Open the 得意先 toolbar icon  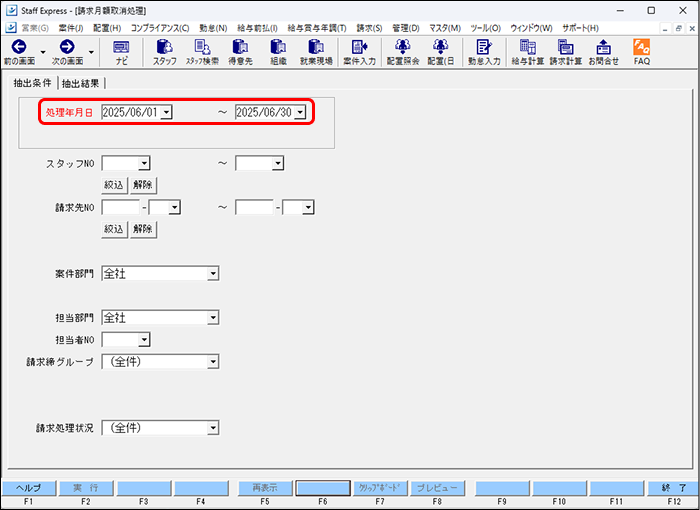coord(240,52)
